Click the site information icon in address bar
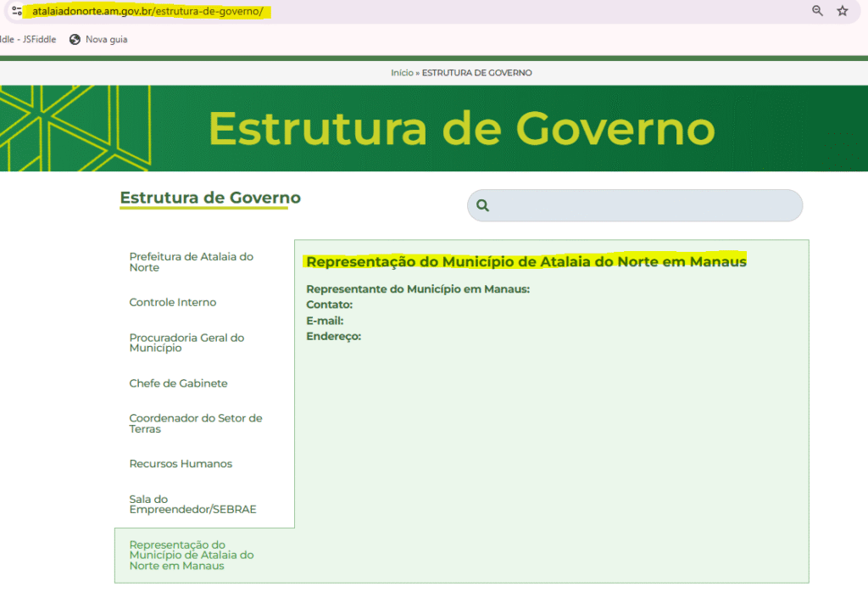This screenshot has width=868, height=598. tap(16, 11)
